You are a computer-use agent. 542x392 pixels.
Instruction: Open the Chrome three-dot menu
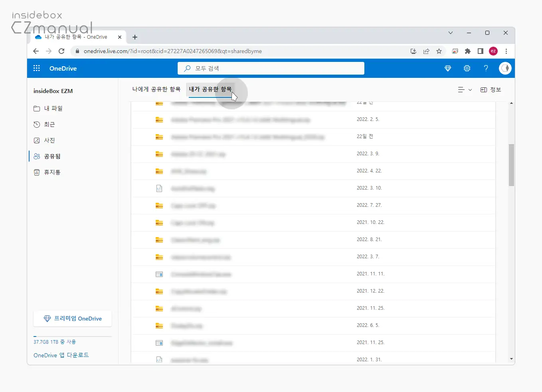[506, 51]
